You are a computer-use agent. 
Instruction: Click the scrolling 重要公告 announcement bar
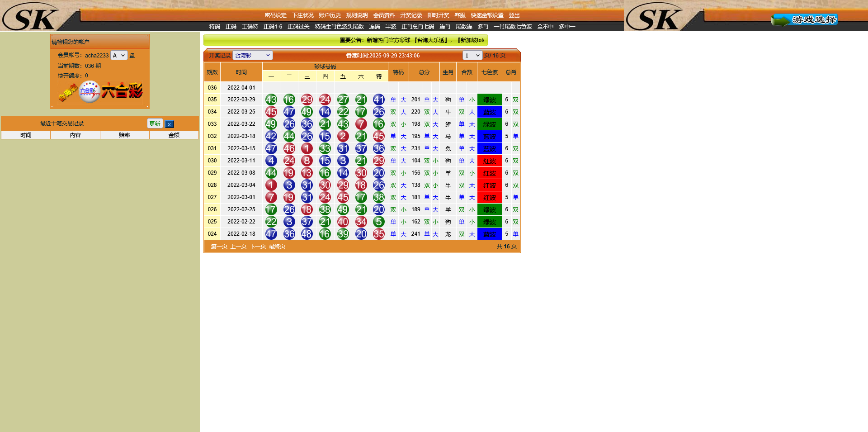coord(346,40)
